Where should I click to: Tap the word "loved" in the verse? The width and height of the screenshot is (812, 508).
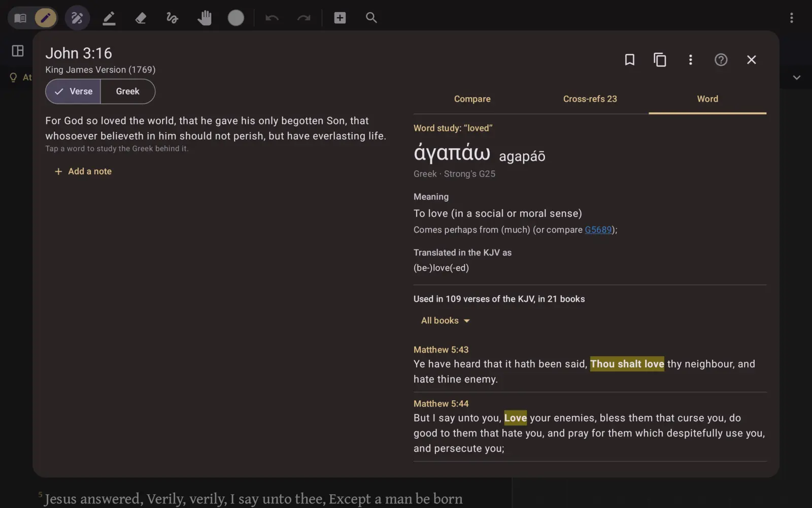(114, 121)
